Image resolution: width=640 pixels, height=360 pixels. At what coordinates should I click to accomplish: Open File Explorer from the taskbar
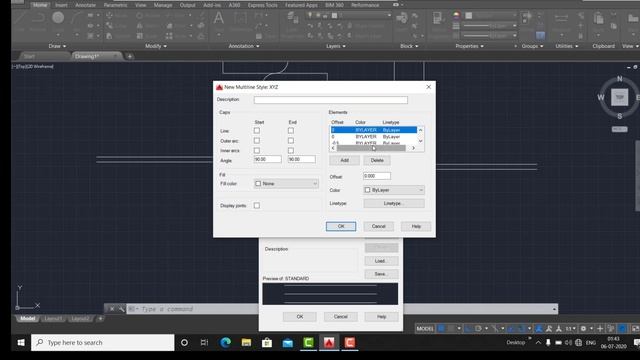pos(246,342)
